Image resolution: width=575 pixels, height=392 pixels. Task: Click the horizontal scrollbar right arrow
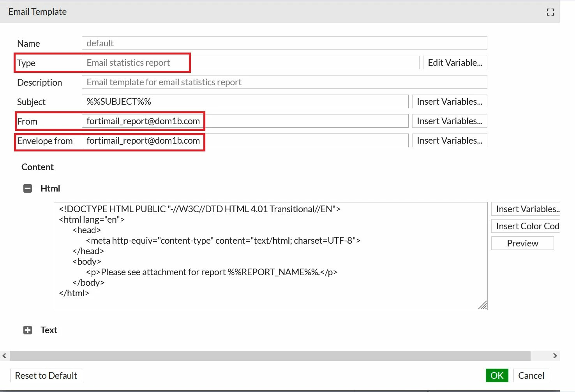(555, 356)
